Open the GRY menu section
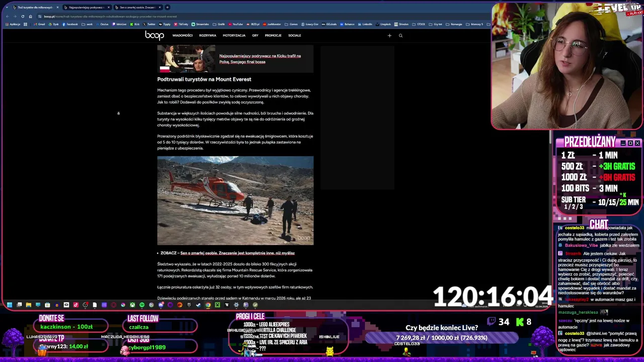Image resolution: width=644 pixels, height=362 pixels. [255, 36]
